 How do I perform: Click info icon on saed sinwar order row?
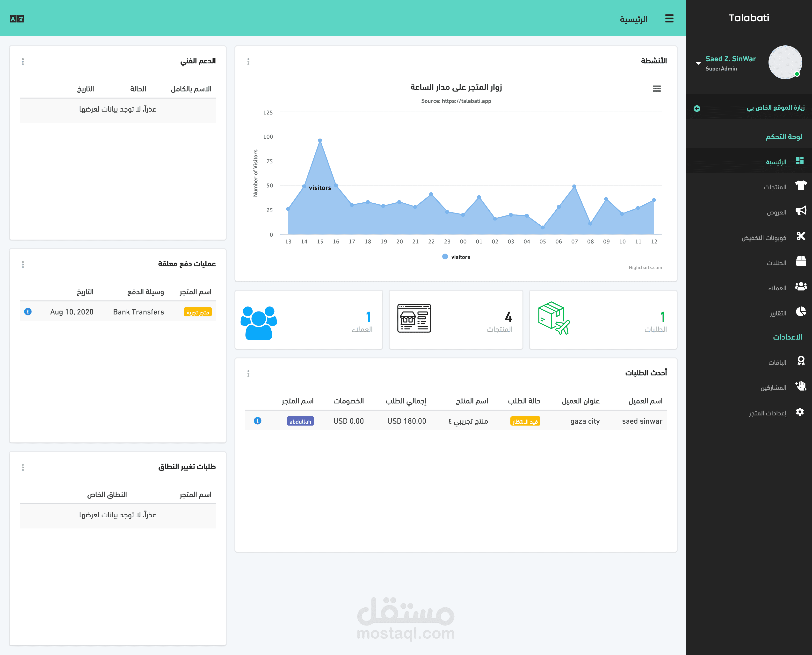click(x=257, y=421)
